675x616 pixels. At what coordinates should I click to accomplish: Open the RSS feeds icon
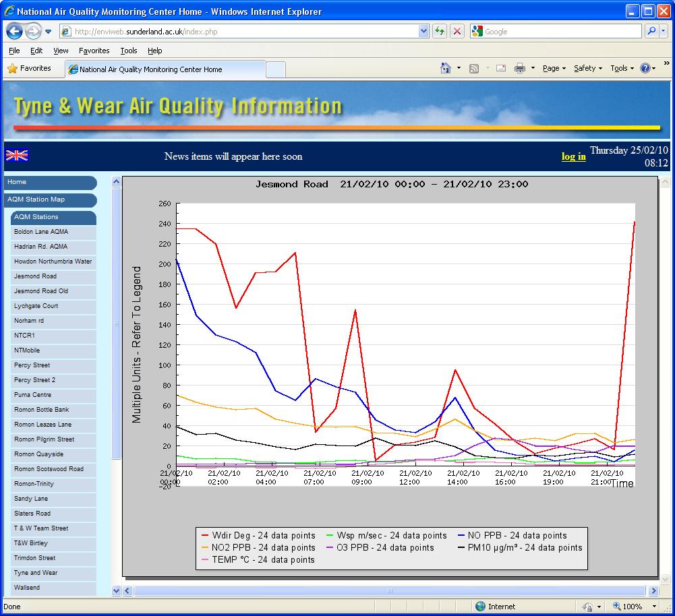tap(475, 68)
